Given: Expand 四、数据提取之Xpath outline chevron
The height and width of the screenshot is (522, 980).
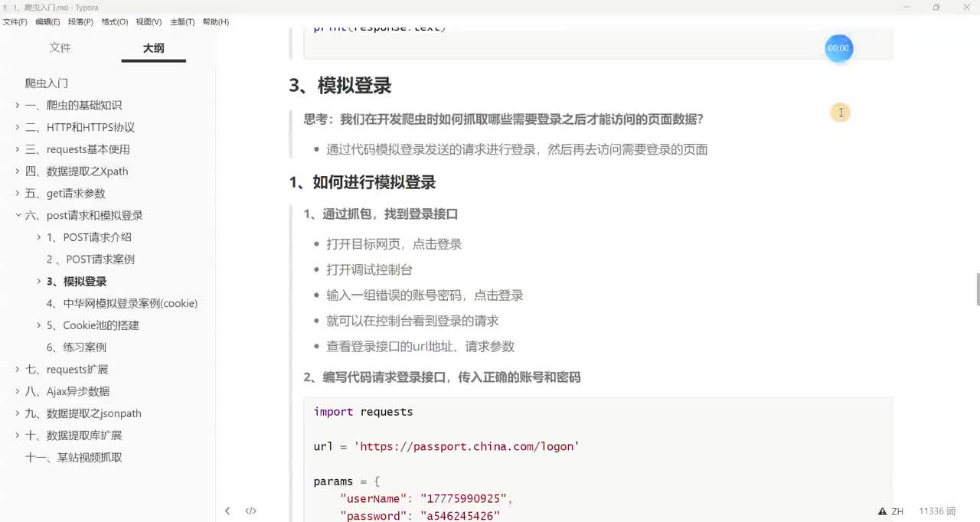Looking at the screenshot, I should coord(18,171).
